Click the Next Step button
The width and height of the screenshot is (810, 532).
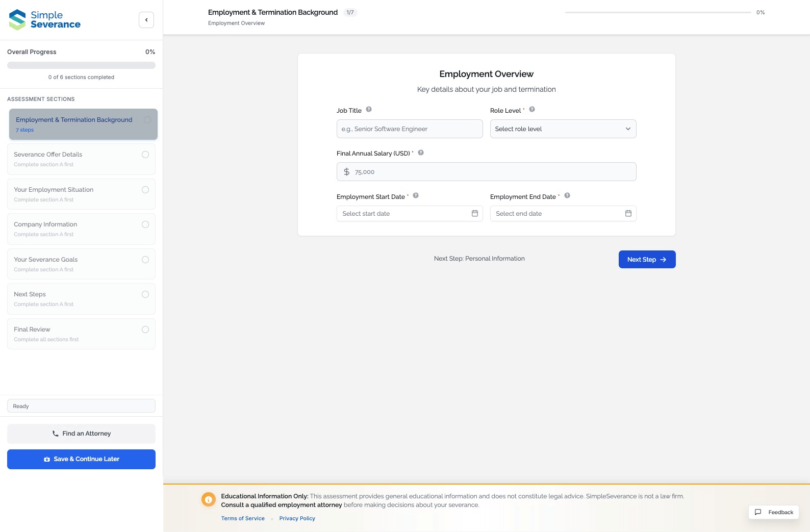pos(647,260)
